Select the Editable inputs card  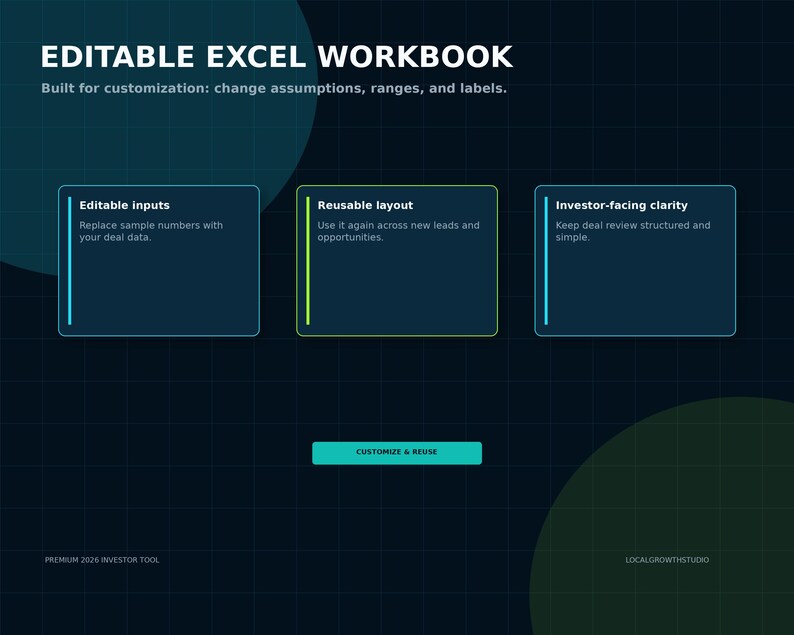(159, 261)
